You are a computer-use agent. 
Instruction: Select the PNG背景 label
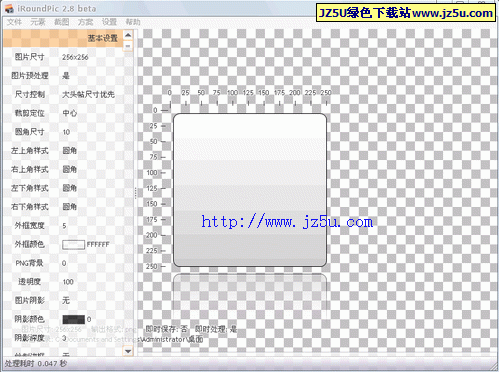click(x=29, y=263)
